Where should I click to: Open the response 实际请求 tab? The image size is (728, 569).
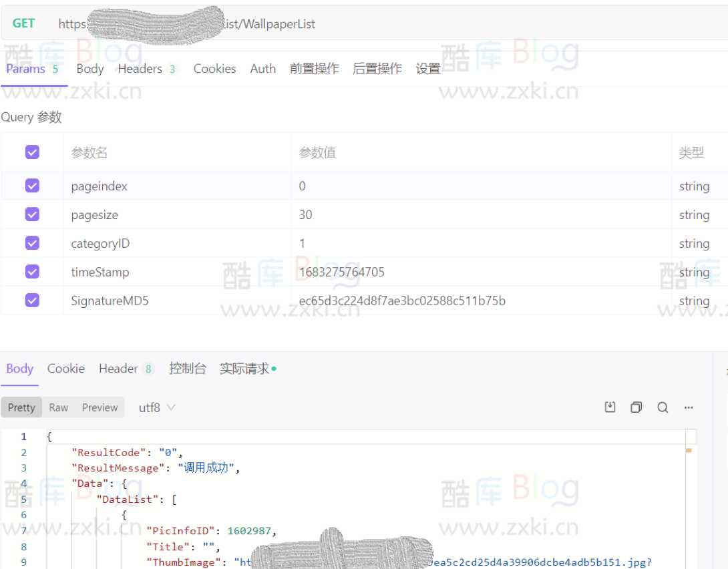pos(245,369)
